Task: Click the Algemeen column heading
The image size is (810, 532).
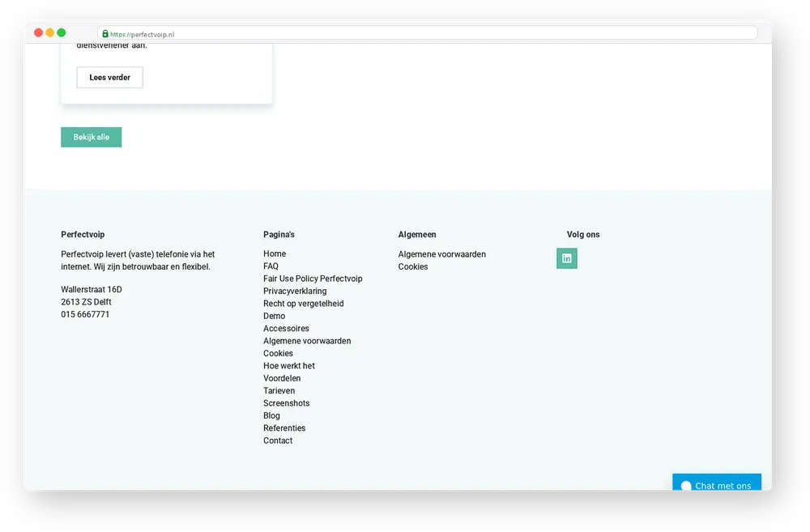Action: [x=417, y=234]
